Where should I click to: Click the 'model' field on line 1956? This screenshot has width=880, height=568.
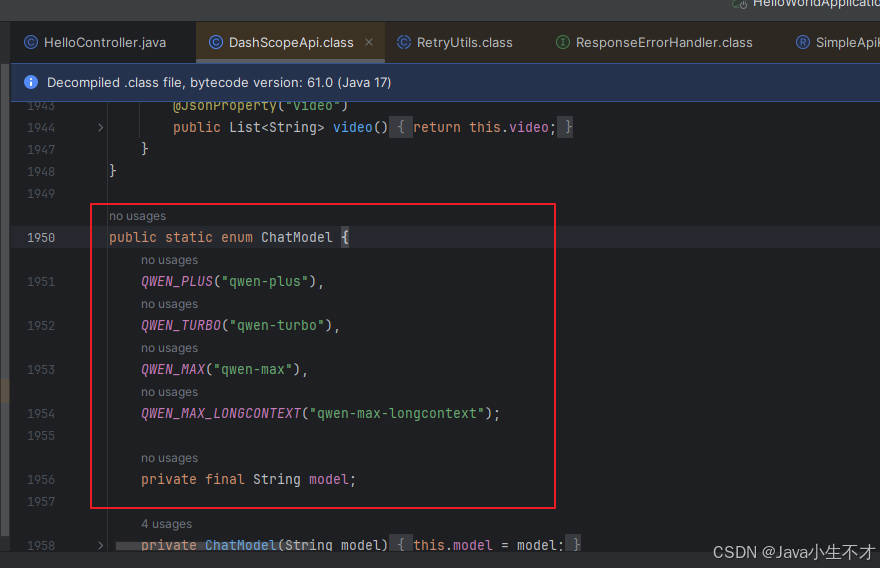pyautogui.click(x=329, y=479)
